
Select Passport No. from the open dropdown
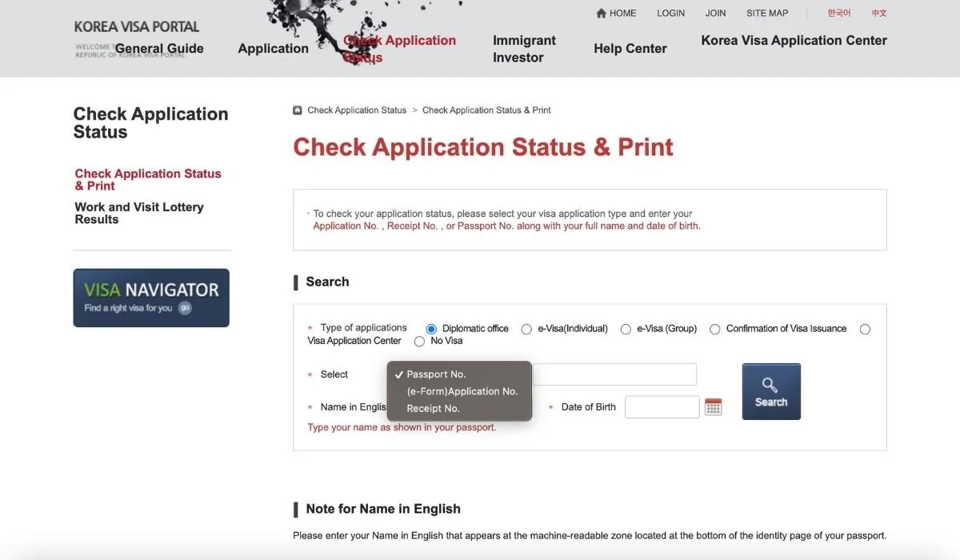(x=435, y=374)
